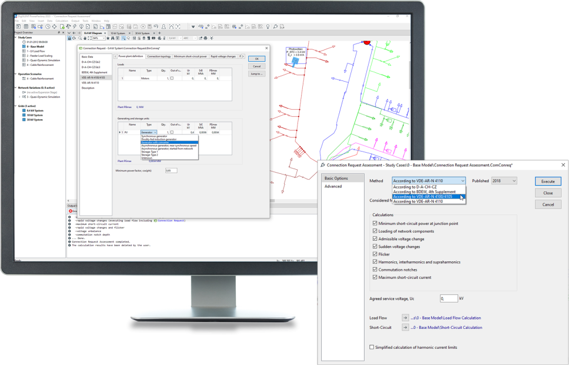Toggle Out of service checkbox in Motors row

coord(172,78)
